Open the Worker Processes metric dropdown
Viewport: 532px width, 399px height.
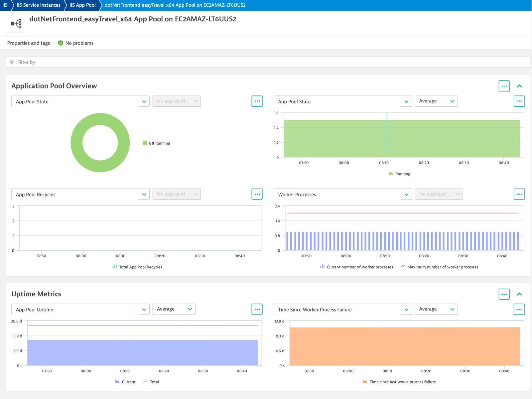click(343, 195)
